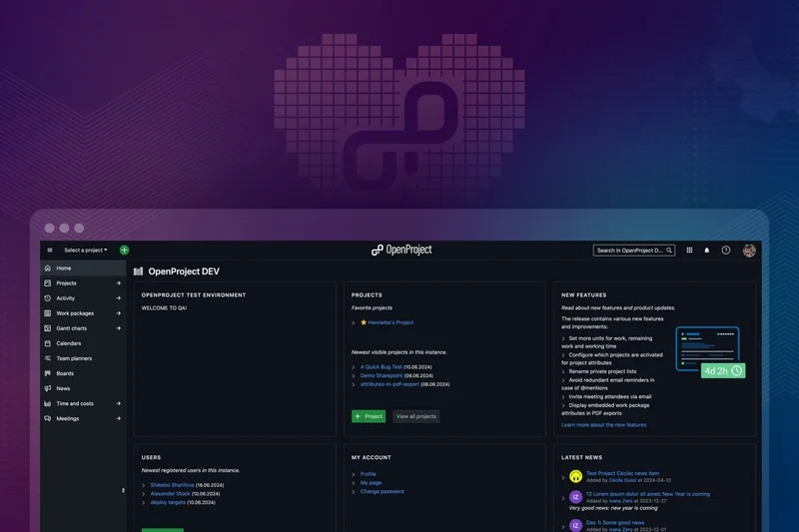The height and width of the screenshot is (532, 799).
Task: Expand the Work packages submenu arrow
Action: 118,313
